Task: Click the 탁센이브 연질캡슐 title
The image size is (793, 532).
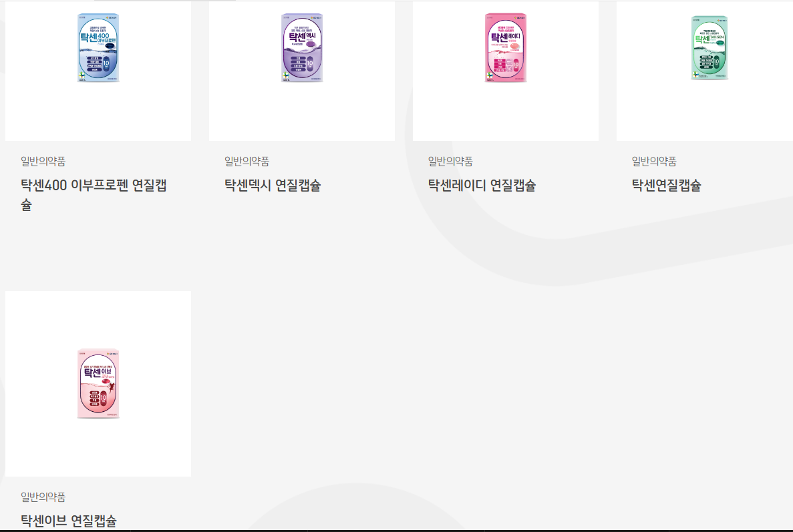Action: click(69, 521)
